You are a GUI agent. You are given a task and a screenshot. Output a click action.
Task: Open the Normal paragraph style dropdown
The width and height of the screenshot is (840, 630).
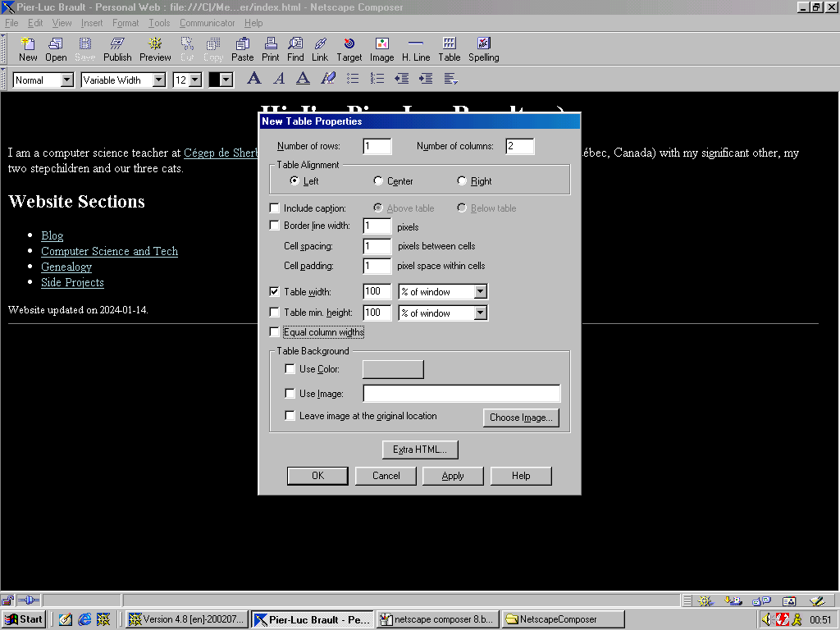[66, 80]
